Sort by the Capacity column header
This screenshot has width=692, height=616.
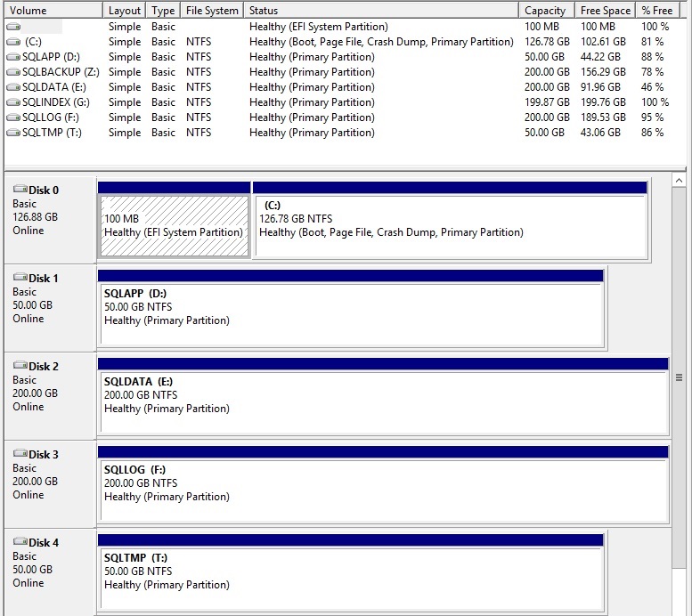coord(545,11)
